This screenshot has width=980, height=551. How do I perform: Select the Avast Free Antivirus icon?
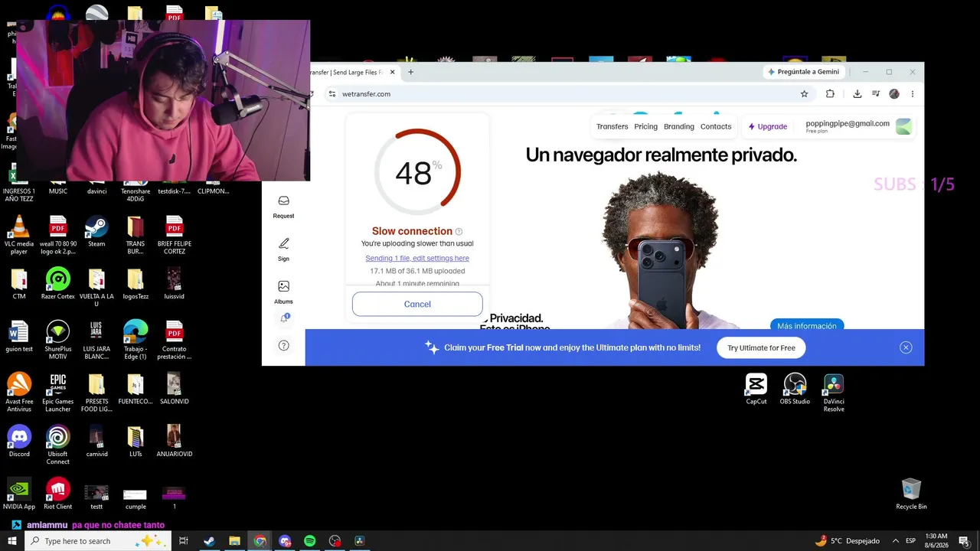pyautogui.click(x=19, y=393)
